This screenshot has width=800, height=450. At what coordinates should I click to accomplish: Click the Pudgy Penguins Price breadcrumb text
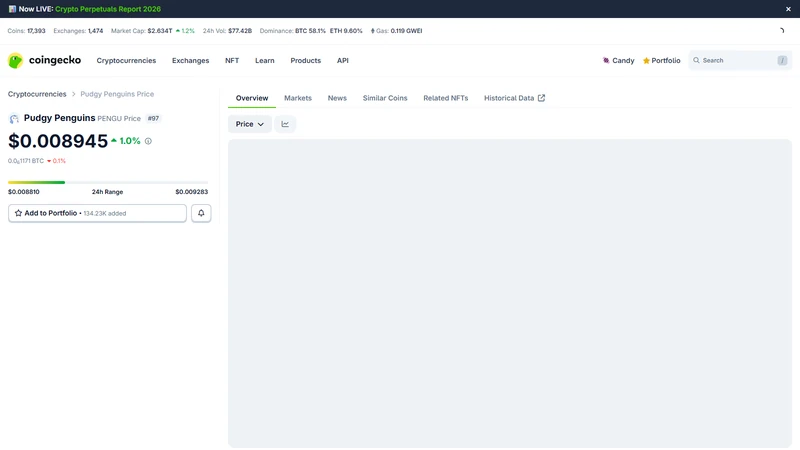(117, 94)
